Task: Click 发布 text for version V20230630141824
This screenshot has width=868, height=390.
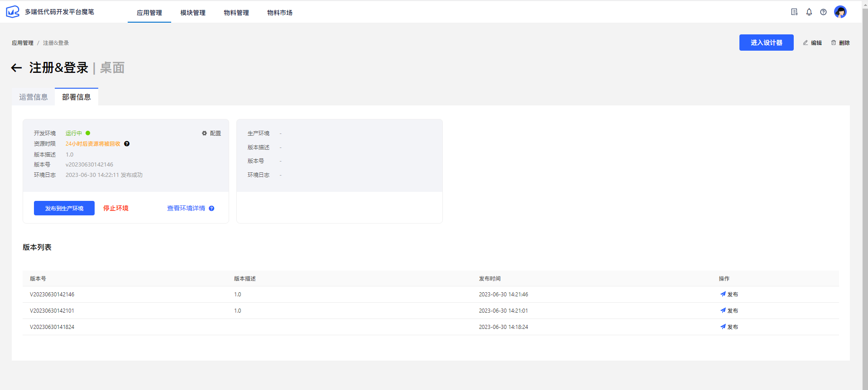Action: [x=733, y=327]
